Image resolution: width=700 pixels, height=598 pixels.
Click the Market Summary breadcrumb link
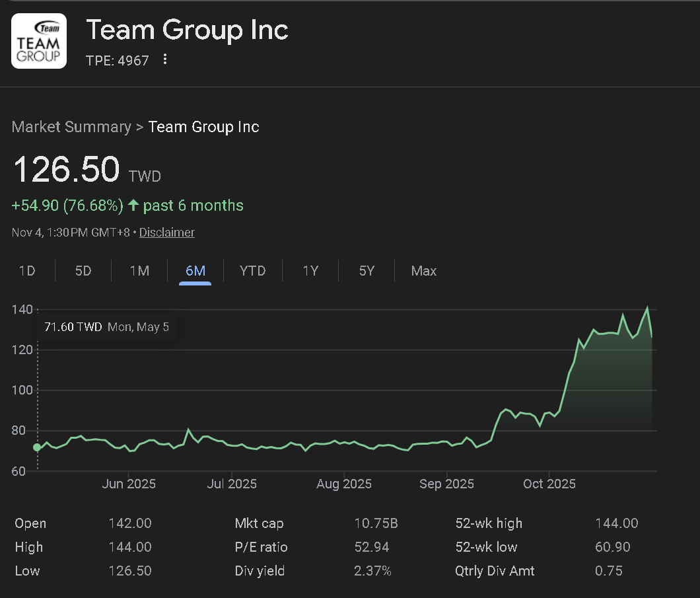[x=71, y=127]
